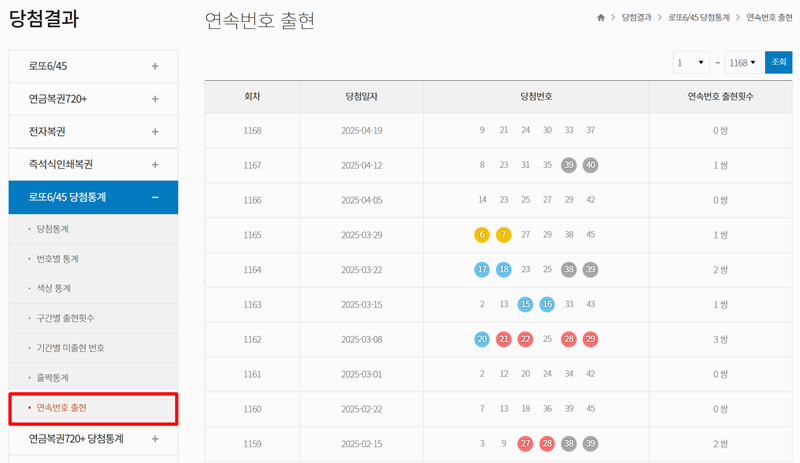Click the 조회 search button
800x463 pixels.
click(779, 62)
